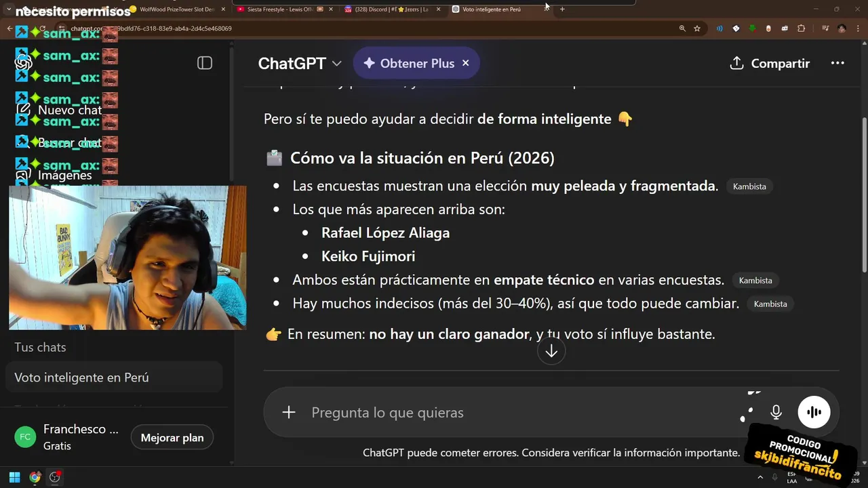Click the 'Keiko Fujimori' text
This screenshot has width=868, height=488.
(368, 256)
